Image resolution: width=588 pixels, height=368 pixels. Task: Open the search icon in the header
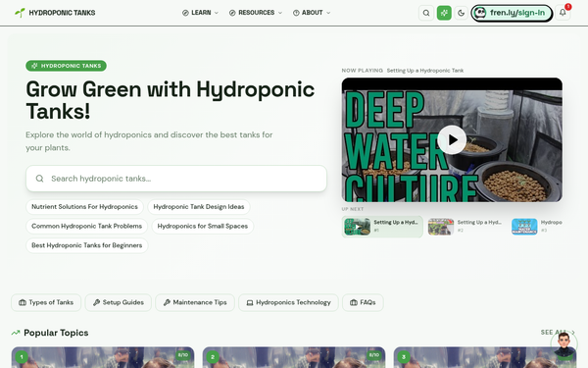[x=426, y=13]
